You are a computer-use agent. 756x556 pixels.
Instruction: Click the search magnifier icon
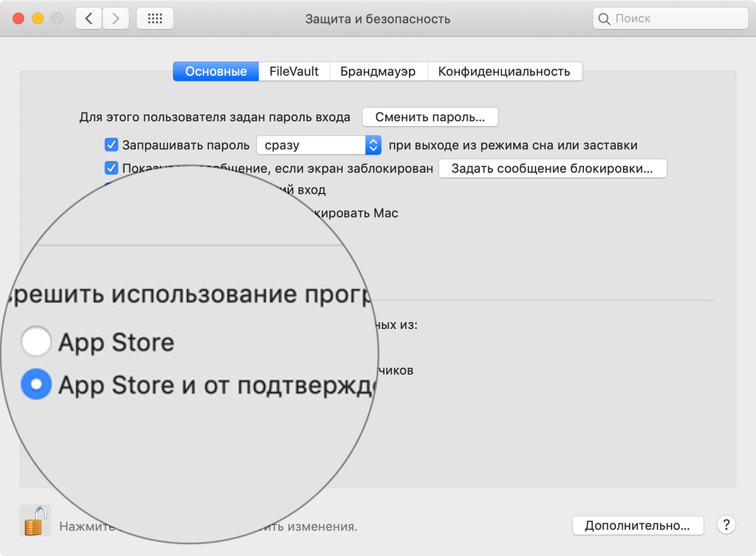point(604,19)
